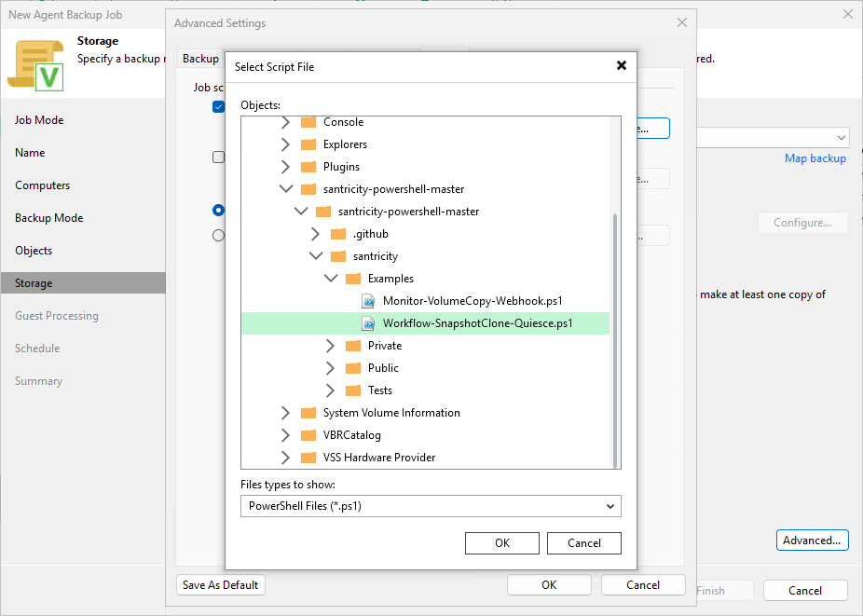
Task: Collapse the Examples folder
Action: (330, 279)
